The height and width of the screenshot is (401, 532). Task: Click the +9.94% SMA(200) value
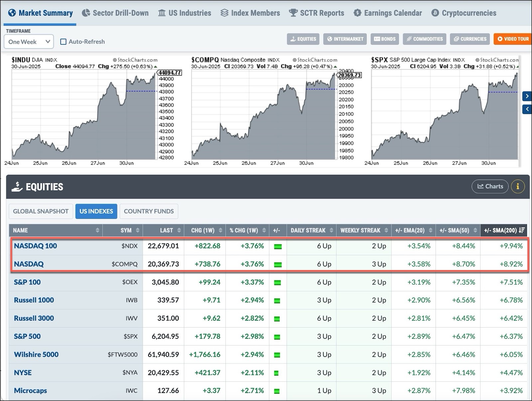pyautogui.click(x=511, y=246)
